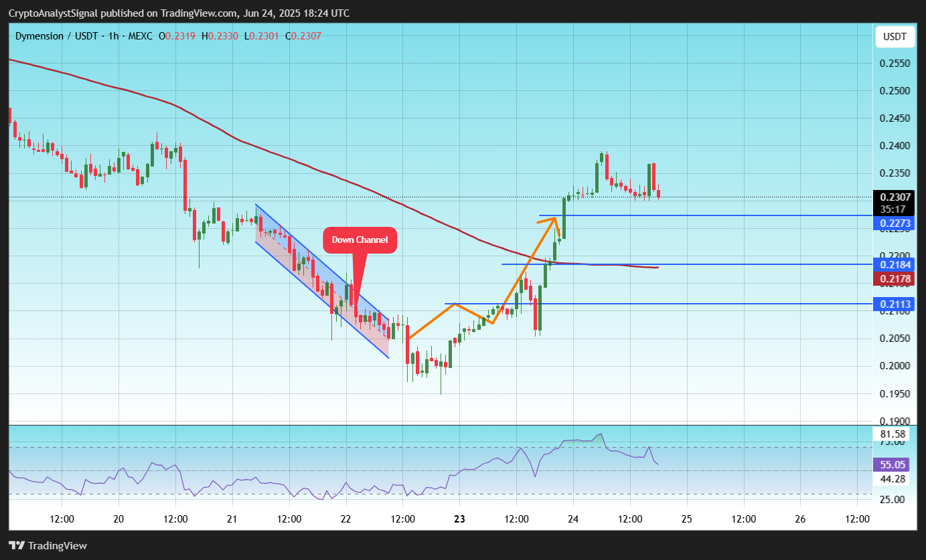This screenshot has height=560, width=926.
Task: Click date 23 on the time axis
Action: (459, 519)
